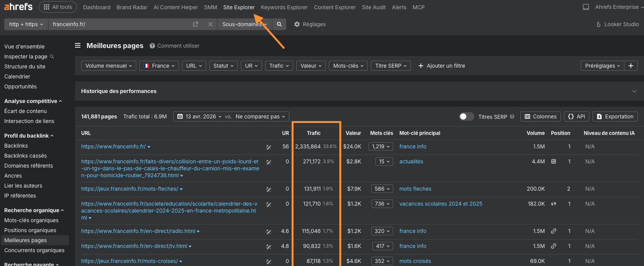Open the external link icon beside franceinfo.fr/
The height and width of the screenshot is (266, 644).
pyautogui.click(x=195, y=24)
